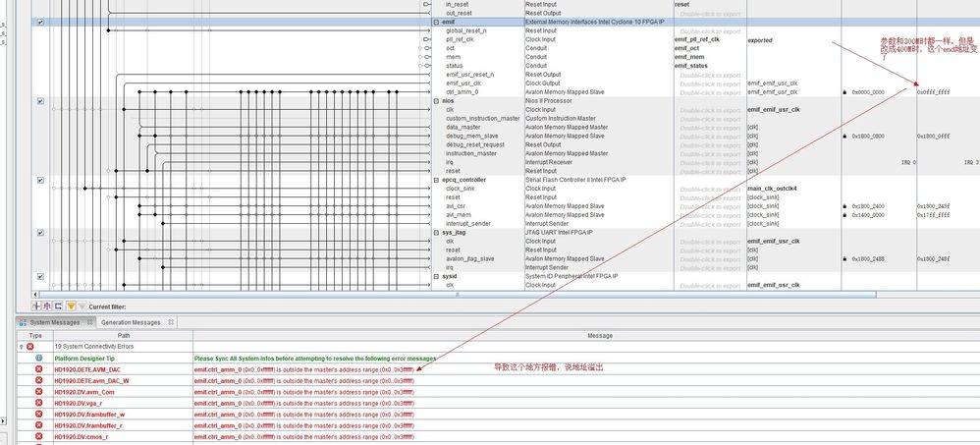Click the error icon of 19 System Connectivity Errors

[30, 346]
